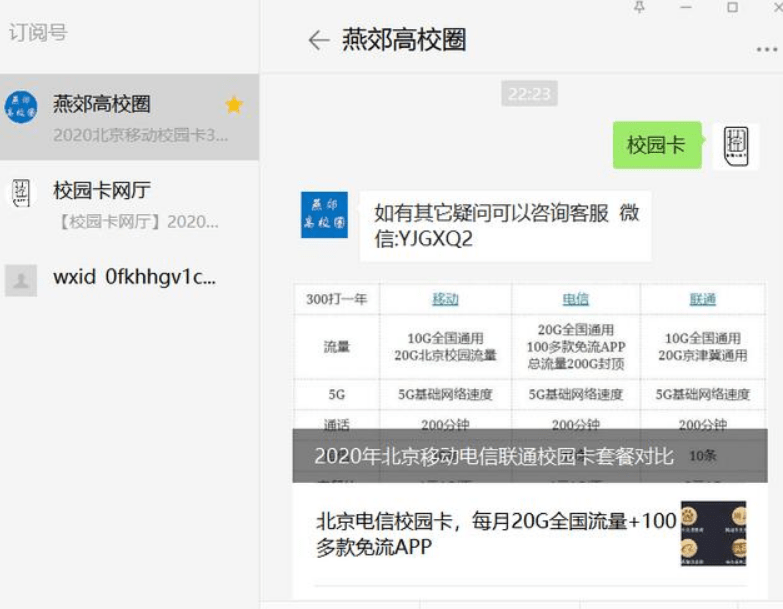Select the 燕郊高校圈 subscription entry
Viewport: 783px width, 609px height.
point(130,117)
